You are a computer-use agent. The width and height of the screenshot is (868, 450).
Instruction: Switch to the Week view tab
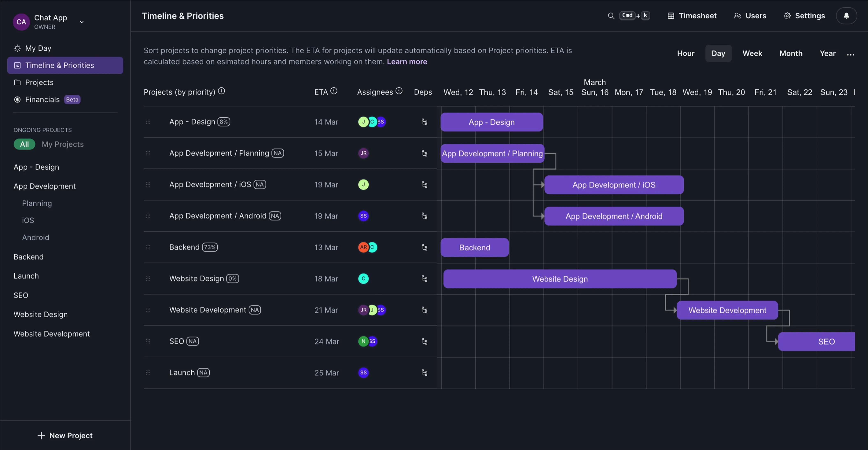[752, 53]
